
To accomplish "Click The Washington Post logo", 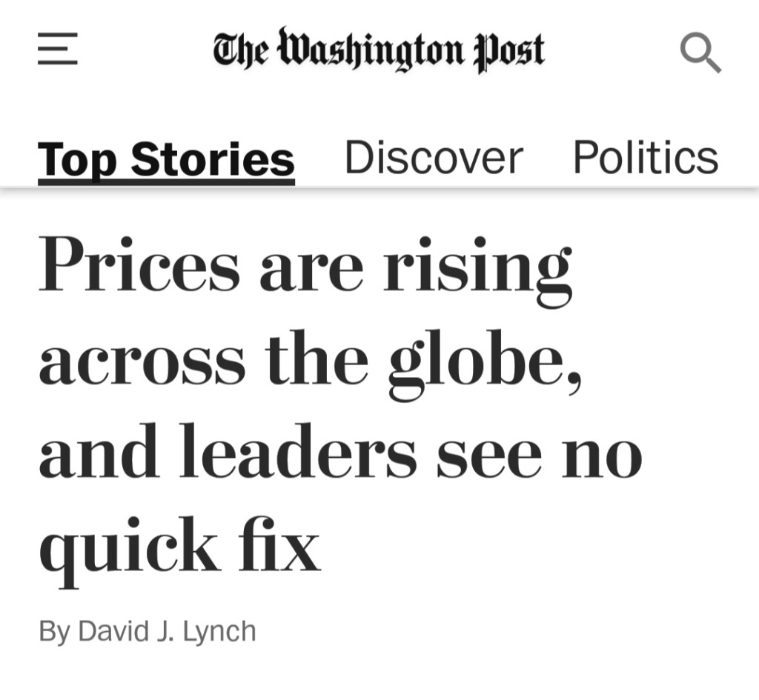I will pyautogui.click(x=379, y=50).
